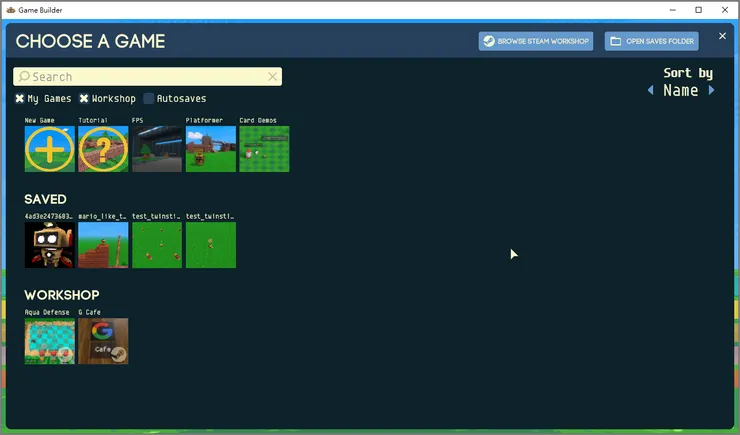Minimize the Game Builder window

[673, 10]
